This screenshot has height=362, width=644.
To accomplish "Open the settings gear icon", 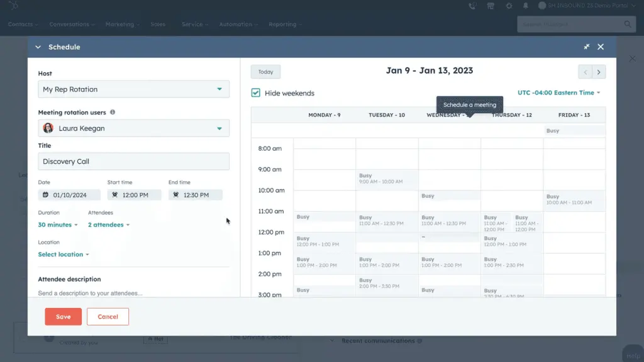I will click(509, 6).
